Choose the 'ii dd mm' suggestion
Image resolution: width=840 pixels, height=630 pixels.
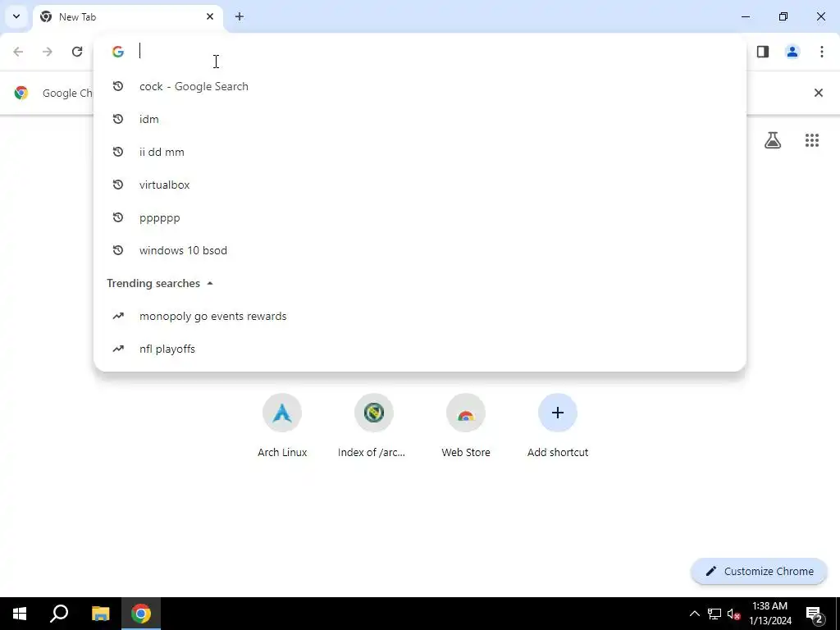click(x=419, y=152)
